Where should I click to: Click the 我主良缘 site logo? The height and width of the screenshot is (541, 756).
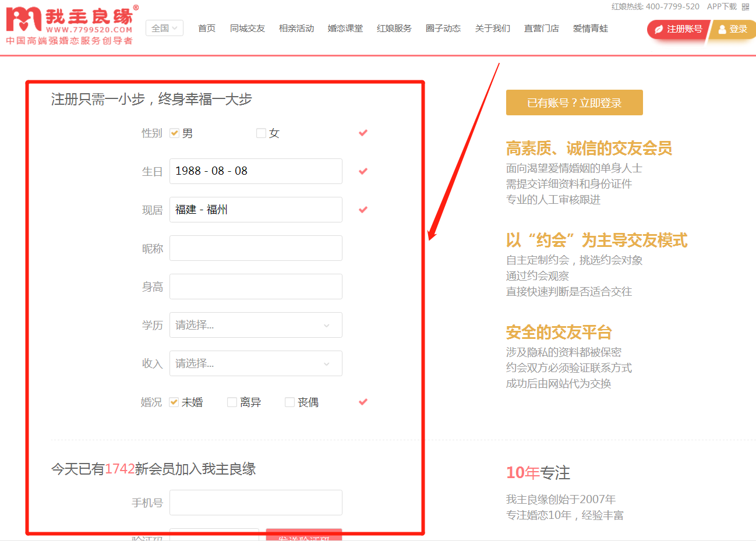(x=72, y=25)
